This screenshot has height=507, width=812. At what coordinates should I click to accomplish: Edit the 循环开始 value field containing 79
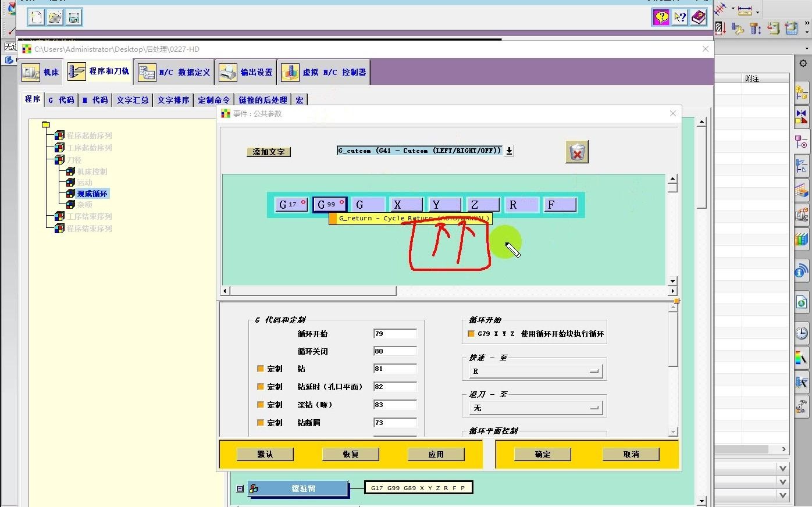click(395, 333)
